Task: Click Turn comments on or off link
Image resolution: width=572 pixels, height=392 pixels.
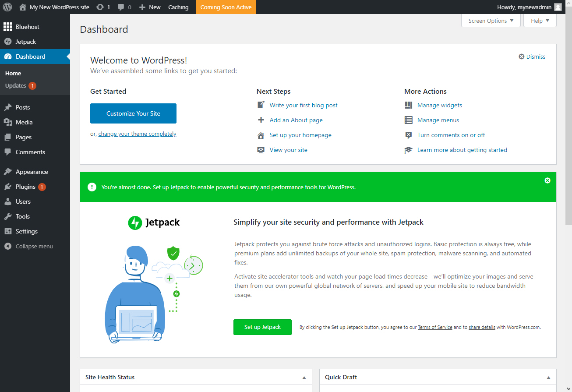Action: [451, 135]
